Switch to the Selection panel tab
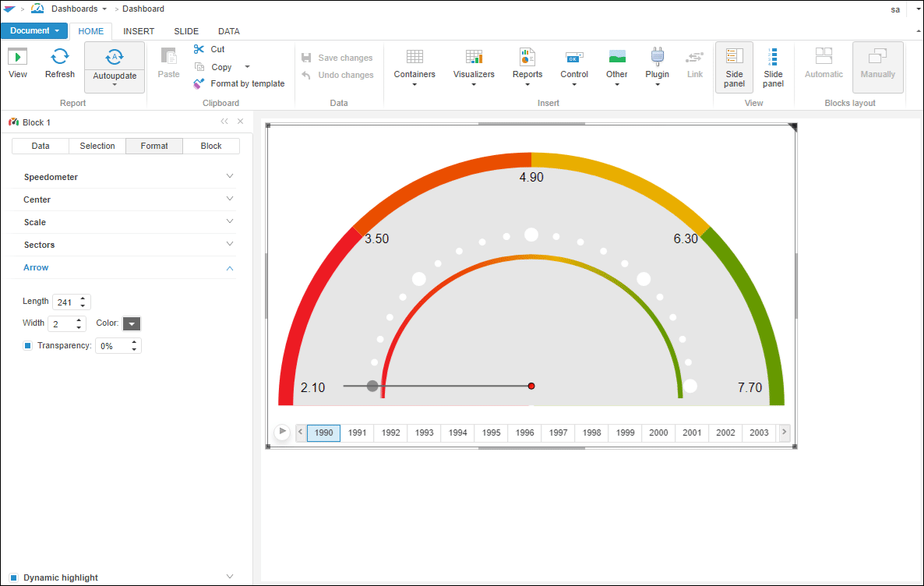Viewport: 924px width, 586px height. (x=97, y=146)
